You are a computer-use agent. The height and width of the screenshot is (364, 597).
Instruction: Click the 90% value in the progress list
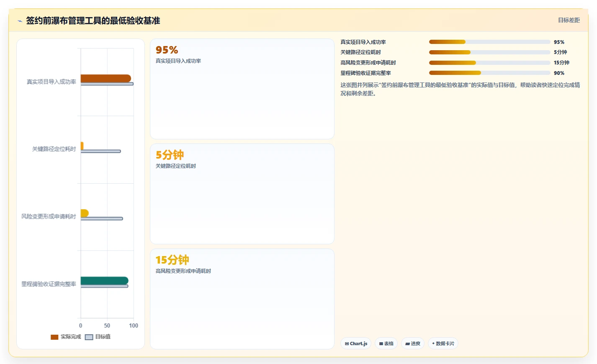[559, 73]
